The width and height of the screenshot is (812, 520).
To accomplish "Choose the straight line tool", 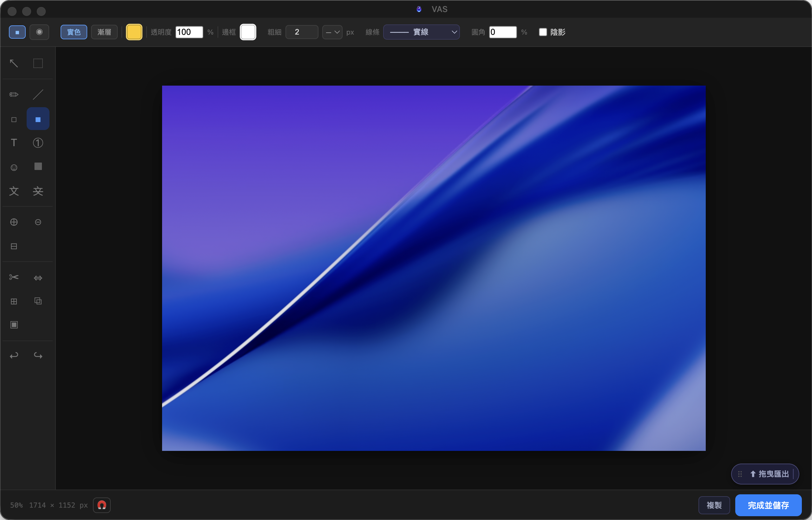I will 38,94.
